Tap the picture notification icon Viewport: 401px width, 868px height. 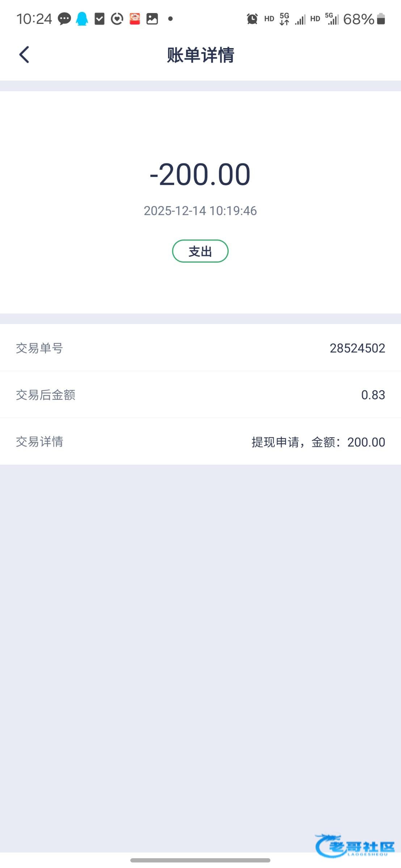(x=152, y=19)
